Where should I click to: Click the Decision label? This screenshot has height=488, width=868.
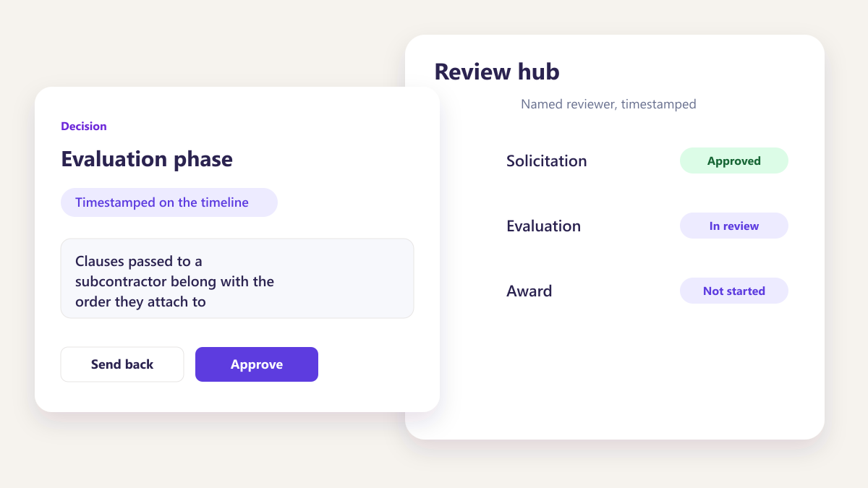84,126
